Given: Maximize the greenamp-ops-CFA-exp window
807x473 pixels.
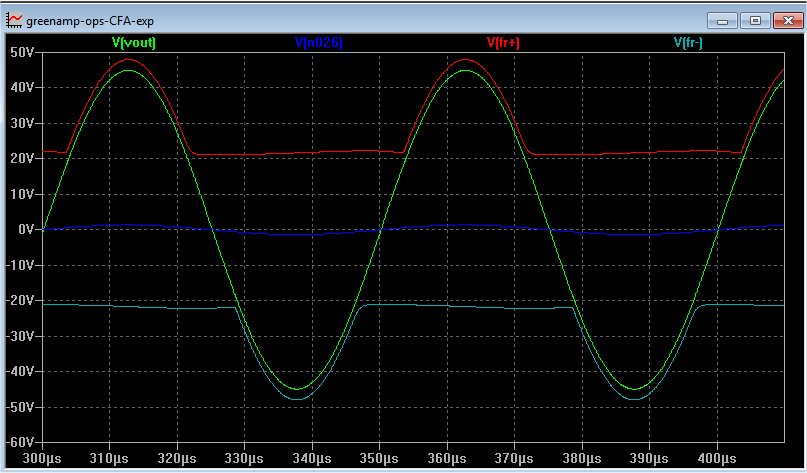Looking at the screenshot, I should pos(755,21).
